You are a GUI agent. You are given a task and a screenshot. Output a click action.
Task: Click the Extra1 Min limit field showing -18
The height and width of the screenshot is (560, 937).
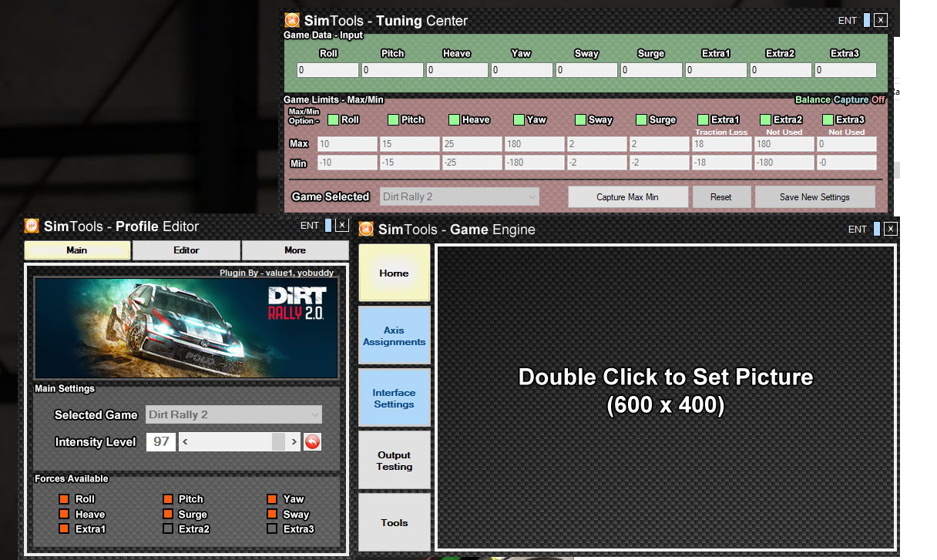[x=721, y=163]
